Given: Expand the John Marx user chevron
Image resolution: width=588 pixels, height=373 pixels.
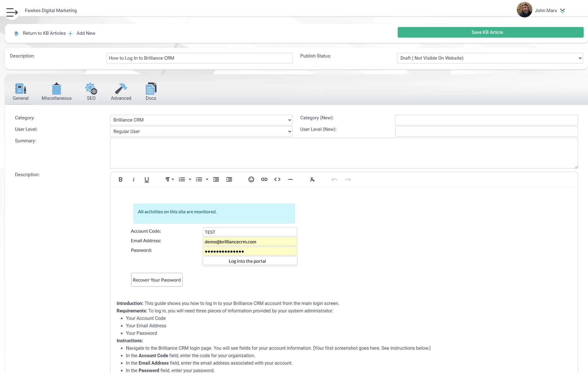Looking at the screenshot, I should coord(562,11).
